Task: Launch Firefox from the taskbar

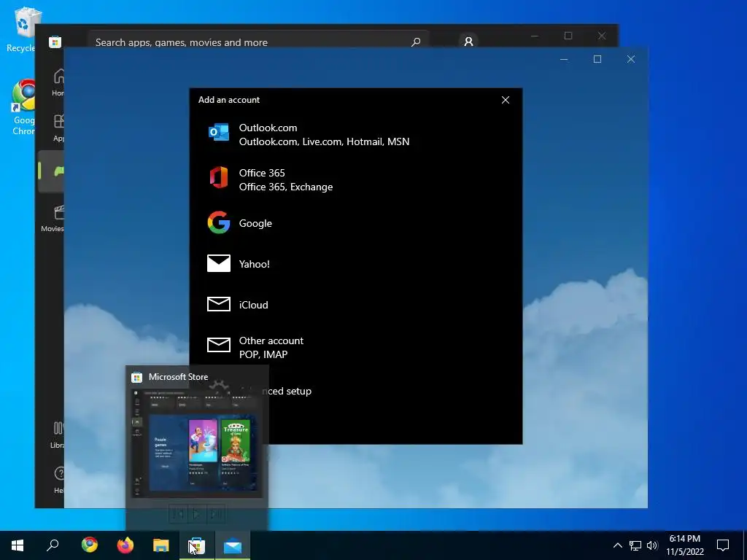Action: tap(125, 545)
